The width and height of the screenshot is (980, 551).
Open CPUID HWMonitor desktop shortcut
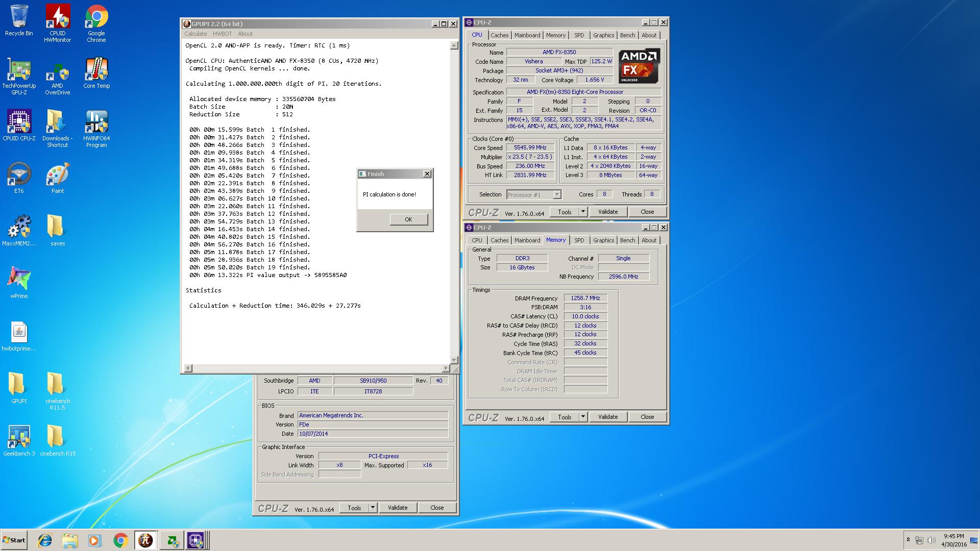coord(57,23)
